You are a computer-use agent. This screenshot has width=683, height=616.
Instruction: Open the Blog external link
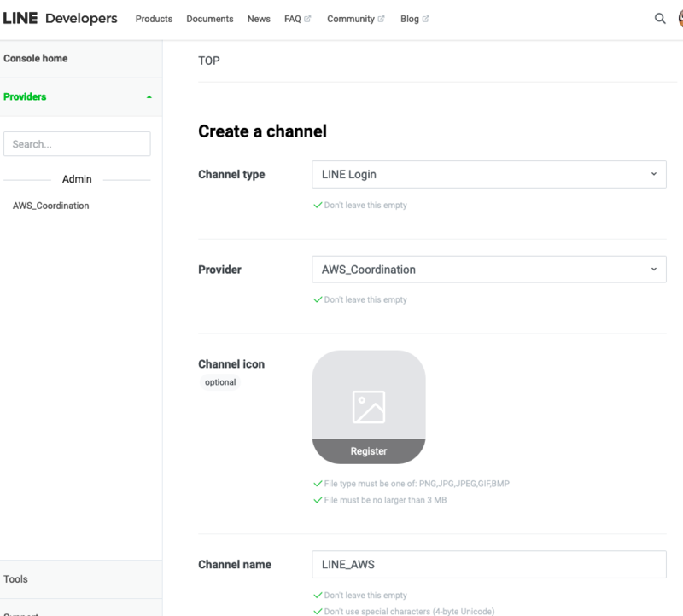pyautogui.click(x=414, y=19)
